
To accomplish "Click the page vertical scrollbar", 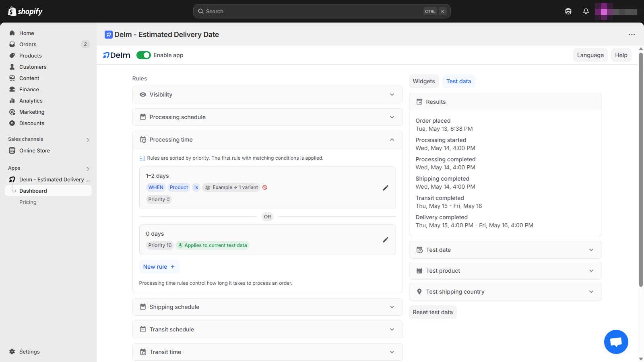I will [x=641, y=169].
